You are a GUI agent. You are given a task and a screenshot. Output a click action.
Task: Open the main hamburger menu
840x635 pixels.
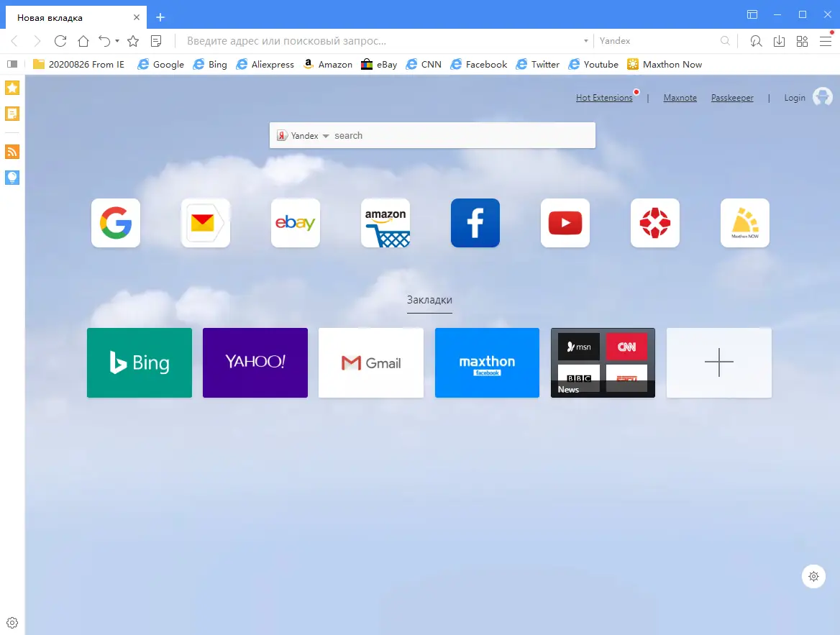pos(825,41)
